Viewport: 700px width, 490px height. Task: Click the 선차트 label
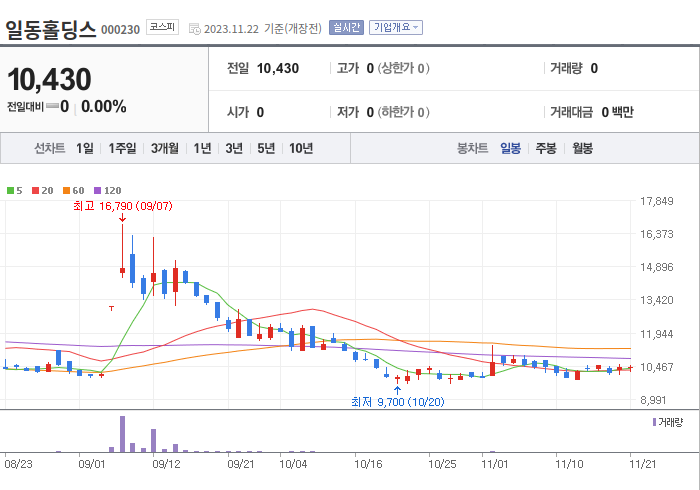[50, 148]
